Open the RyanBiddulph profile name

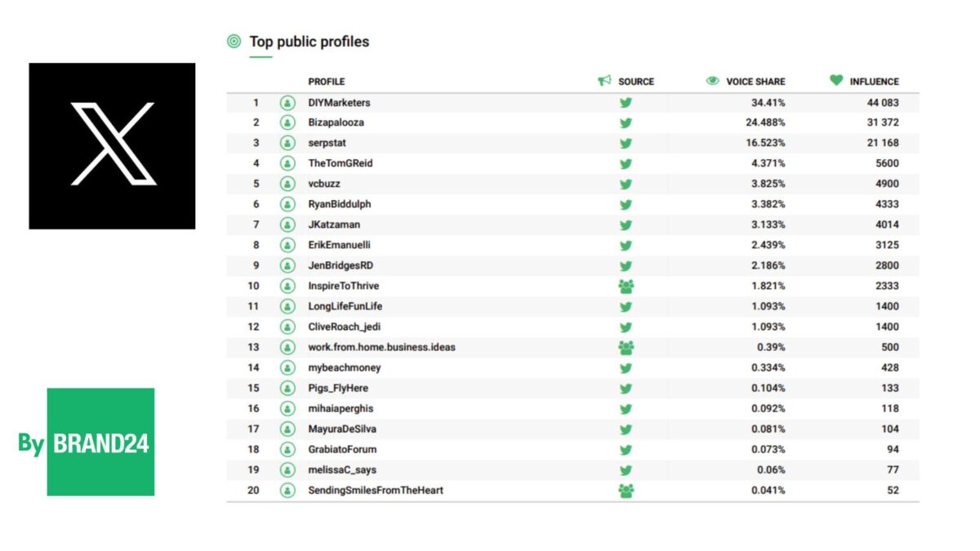point(339,204)
